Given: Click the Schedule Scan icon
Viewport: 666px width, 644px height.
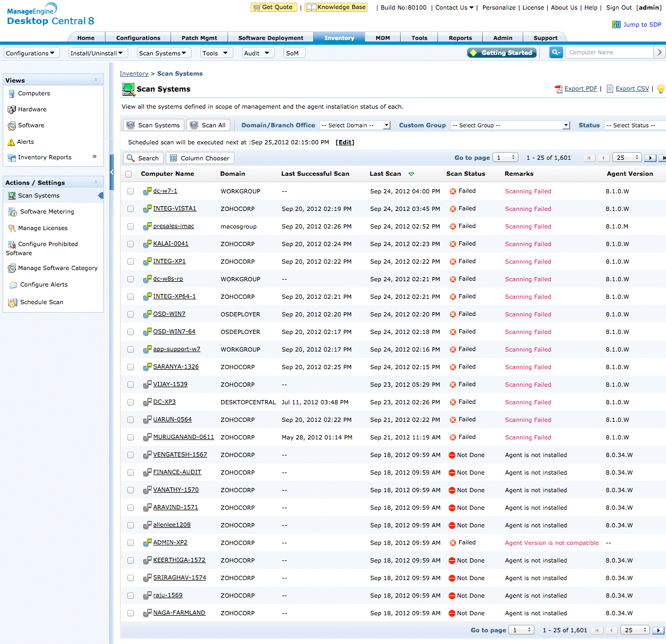Looking at the screenshot, I should pyautogui.click(x=13, y=303).
